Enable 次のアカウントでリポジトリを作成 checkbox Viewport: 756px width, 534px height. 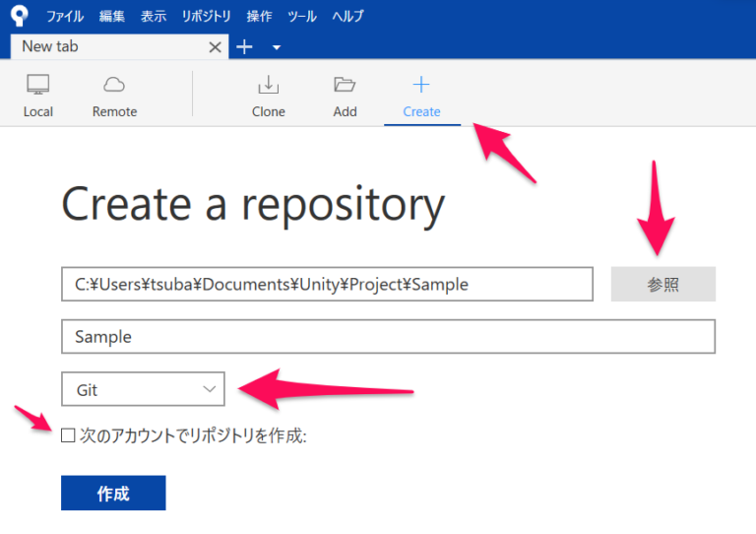[68, 435]
